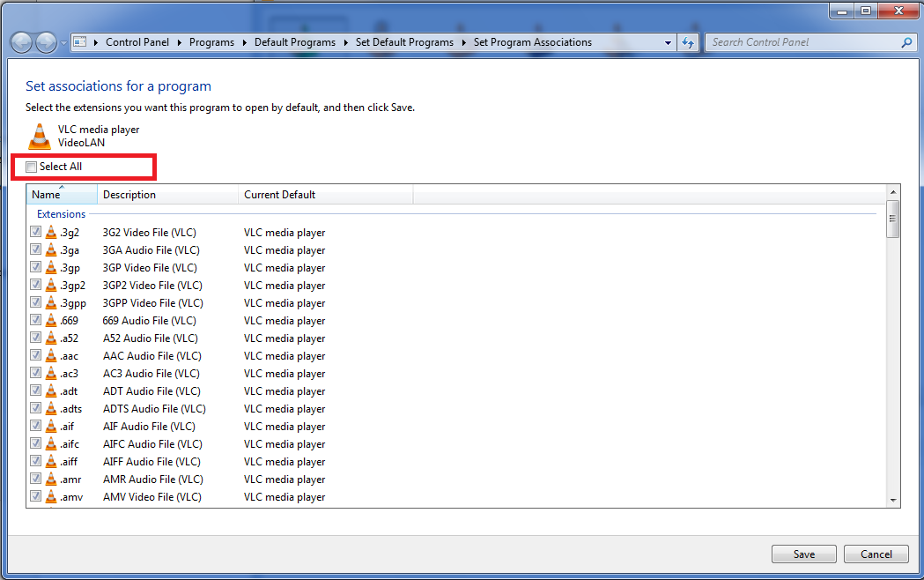Click the VLC cone icon beside .adts
This screenshot has height=580, width=924.
click(51, 408)
